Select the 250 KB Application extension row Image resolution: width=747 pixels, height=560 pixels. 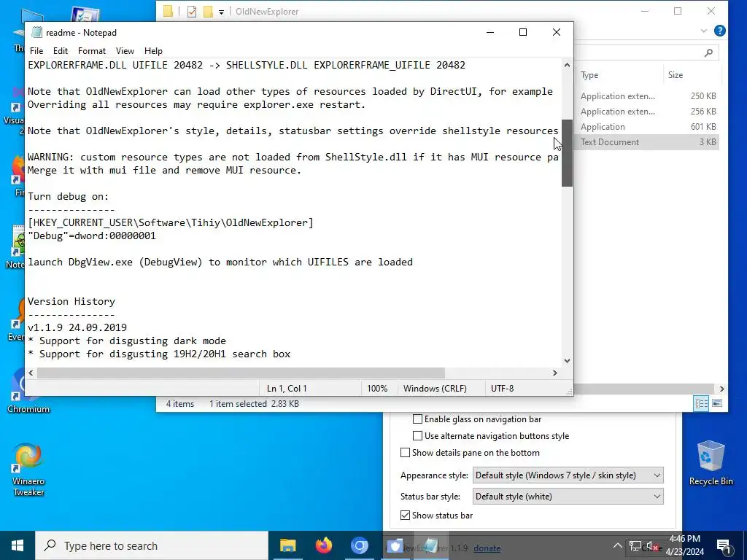coord(648,96)
